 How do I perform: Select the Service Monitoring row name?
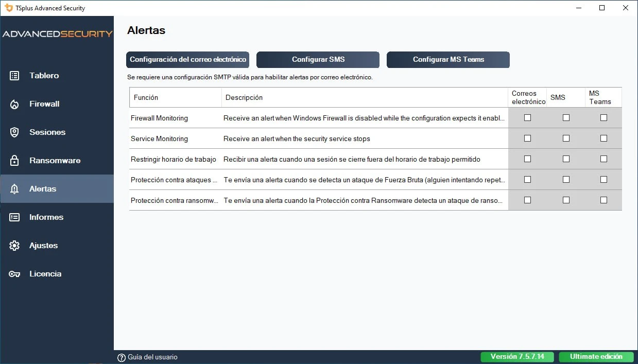(159, 139)
